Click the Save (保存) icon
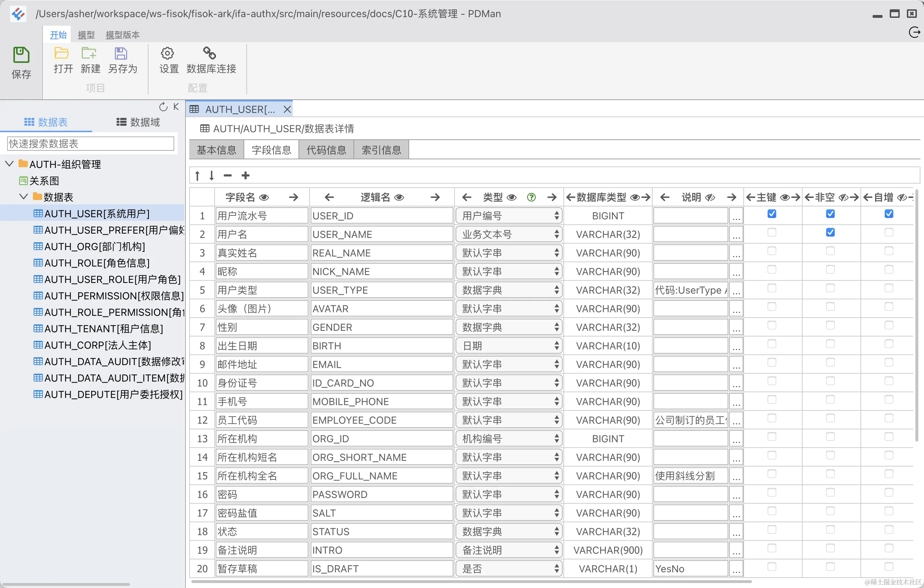 (x=21, y=55)
